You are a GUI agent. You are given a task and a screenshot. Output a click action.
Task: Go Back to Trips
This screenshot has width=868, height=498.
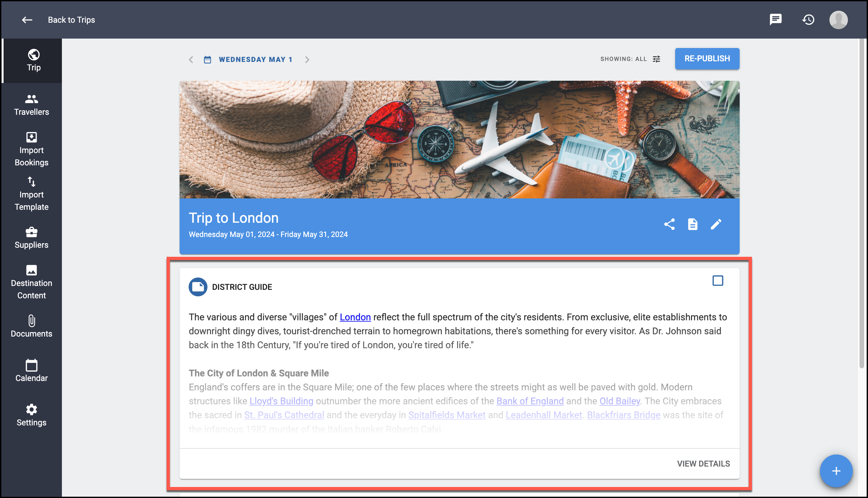(x=71, y=20)
